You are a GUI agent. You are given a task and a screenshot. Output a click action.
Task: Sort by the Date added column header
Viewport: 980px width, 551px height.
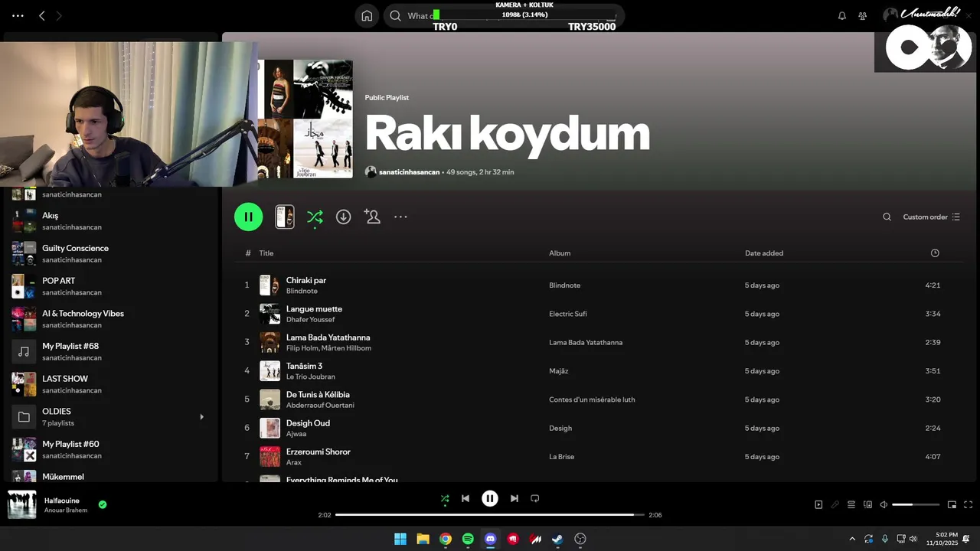pos(764,253)
